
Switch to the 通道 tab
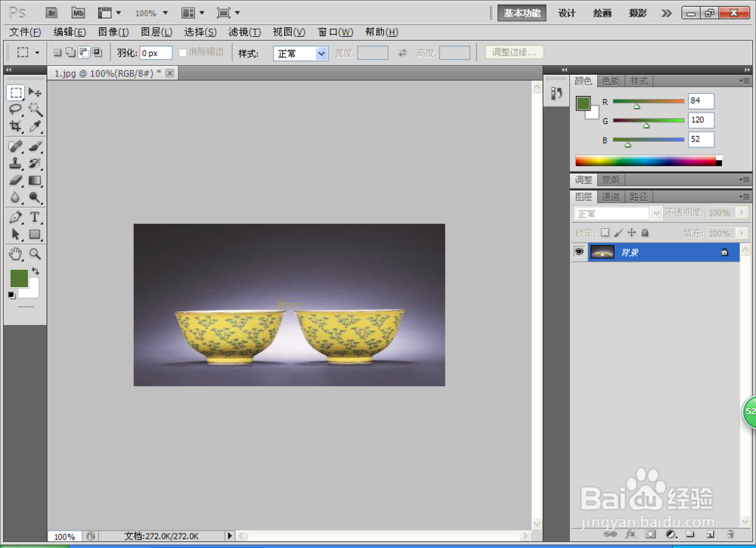click(x=610, y=197)
